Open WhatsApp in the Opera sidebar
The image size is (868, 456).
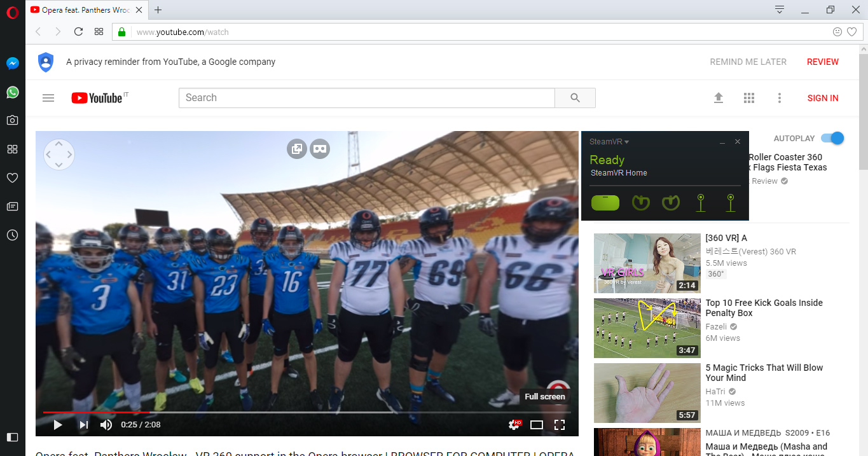pos(12,92)
